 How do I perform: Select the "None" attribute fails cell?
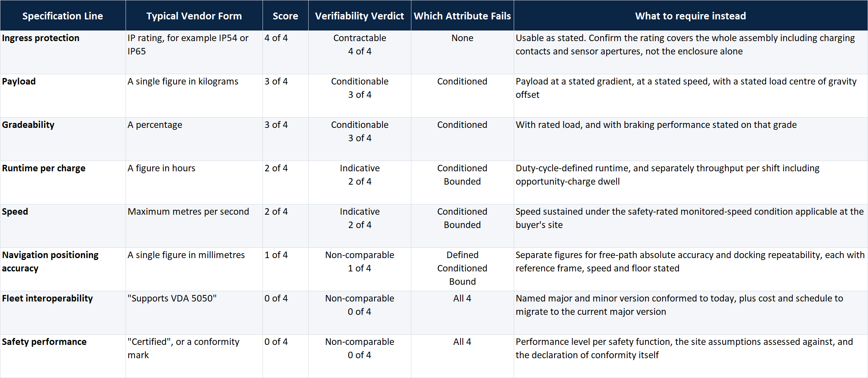462,52
